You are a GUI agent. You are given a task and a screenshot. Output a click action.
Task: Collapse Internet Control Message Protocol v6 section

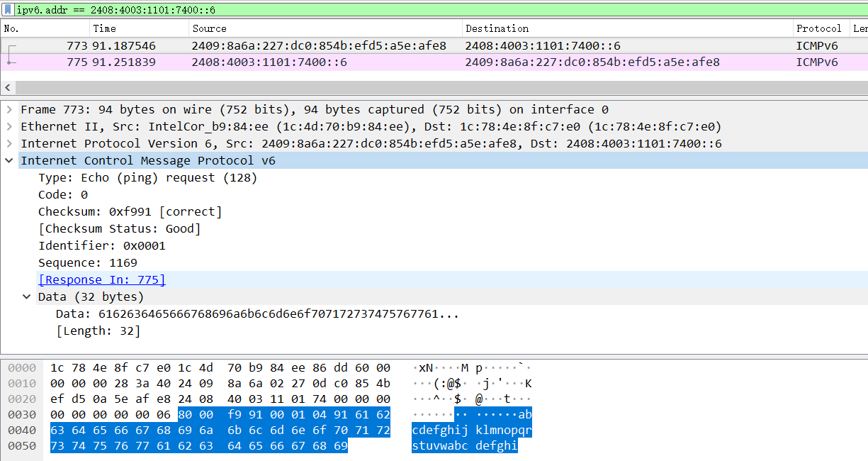click(9, 161)
